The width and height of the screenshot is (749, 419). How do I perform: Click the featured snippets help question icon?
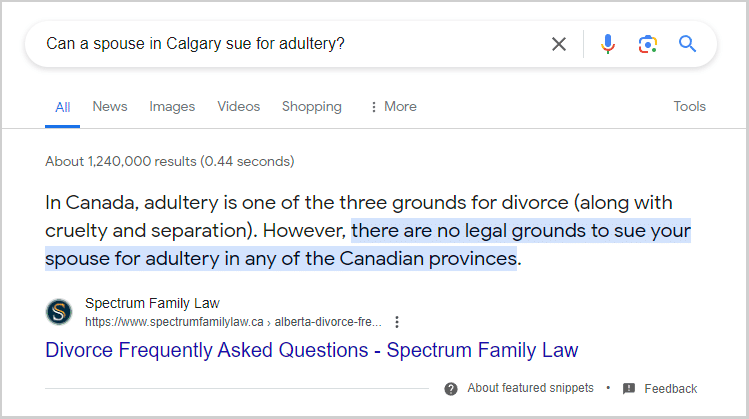451,388
